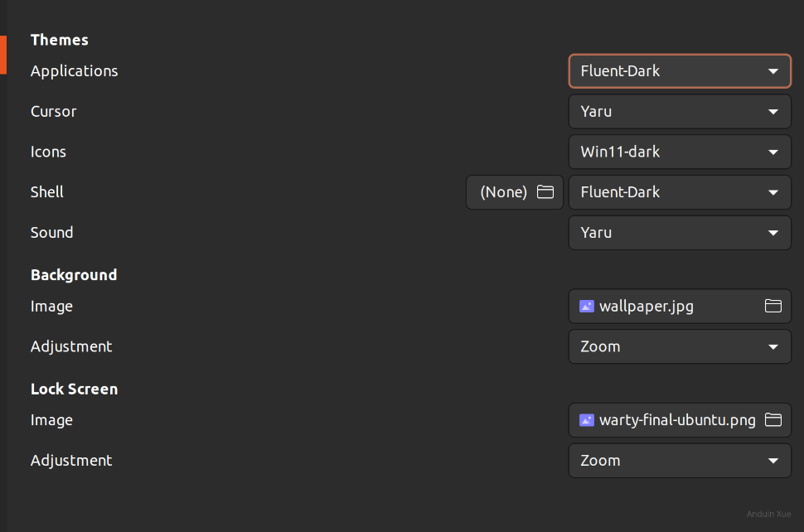Open the Lock Screen Adjustment dropdown
The image size is (804, 532).
tap(679, 461)
